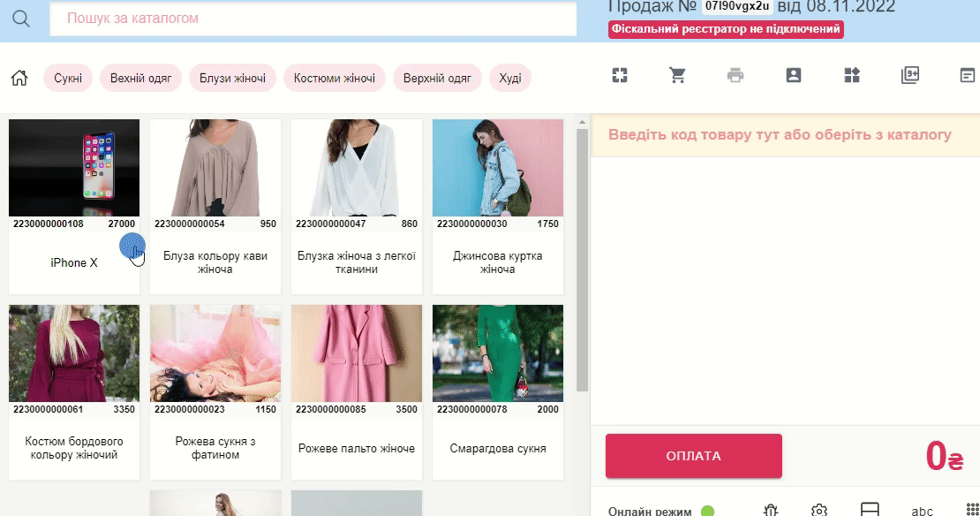
Task: Open the 9+ stacked documents icon
Action: 910,76
